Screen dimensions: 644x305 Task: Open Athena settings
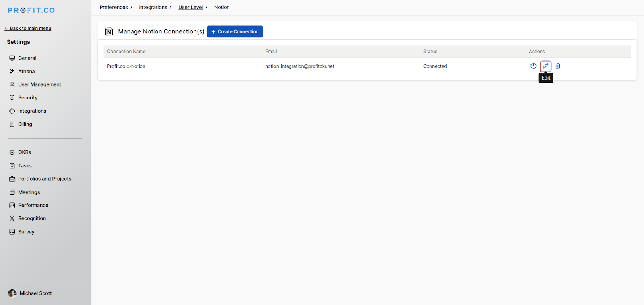tap(27, 71)
